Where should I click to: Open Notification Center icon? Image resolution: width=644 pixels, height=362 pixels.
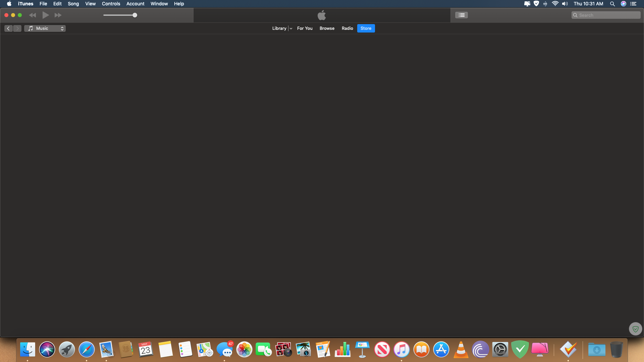[633, 4]
